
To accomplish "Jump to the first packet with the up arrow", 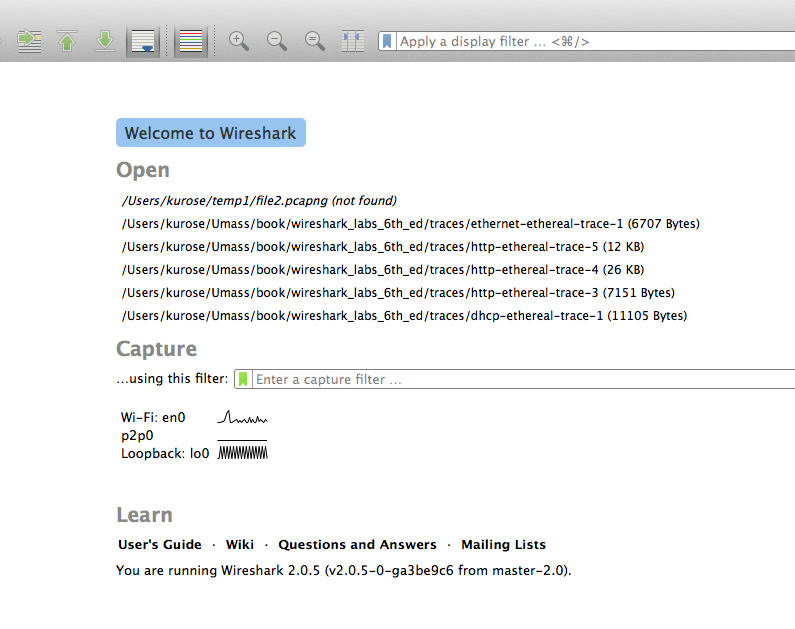I will point(67,41).
